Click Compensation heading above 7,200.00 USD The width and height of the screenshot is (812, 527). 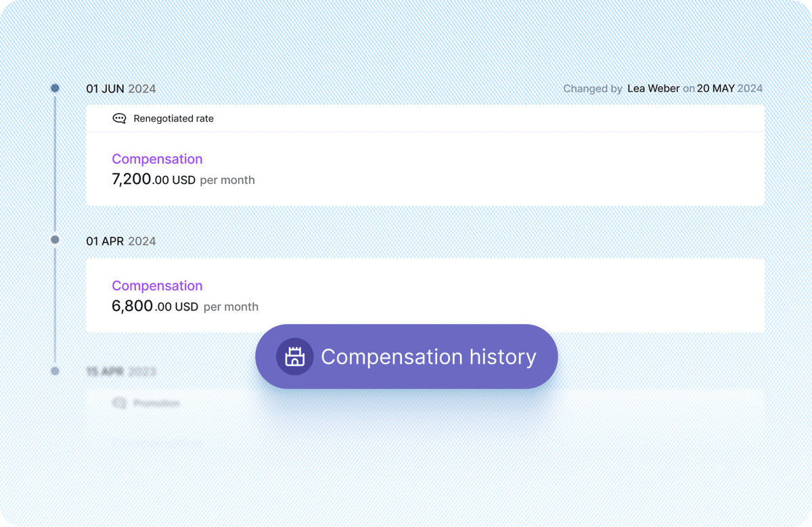tap(157, 159)
